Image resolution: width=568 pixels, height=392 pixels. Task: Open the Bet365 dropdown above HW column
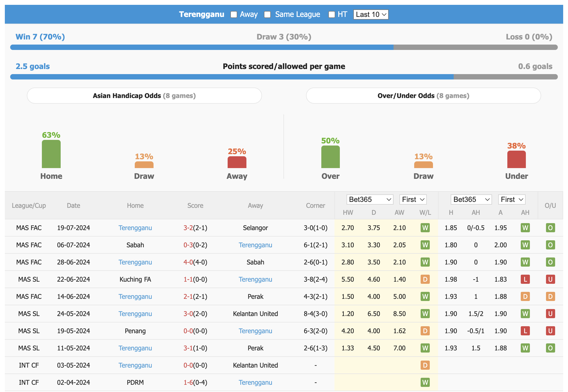point(370,199)
